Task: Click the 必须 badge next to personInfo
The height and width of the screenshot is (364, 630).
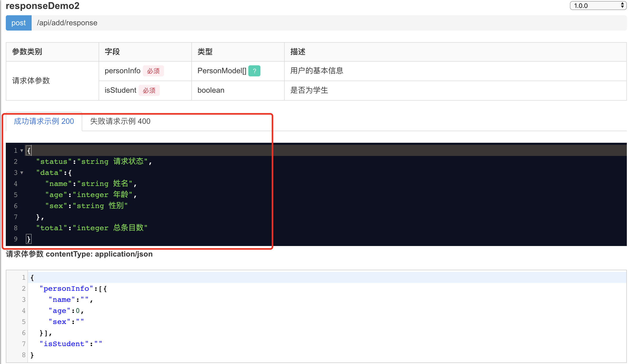Action: pyautogui.click(x=153, y=71)
